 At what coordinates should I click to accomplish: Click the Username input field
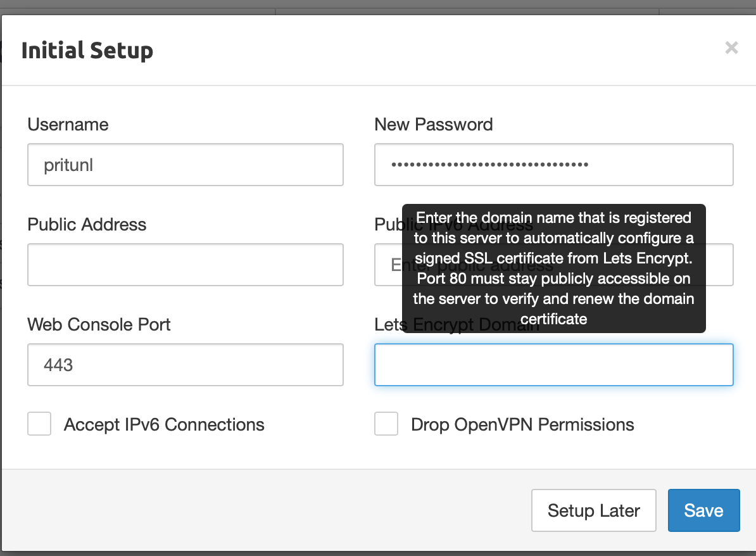click(185, 165)
